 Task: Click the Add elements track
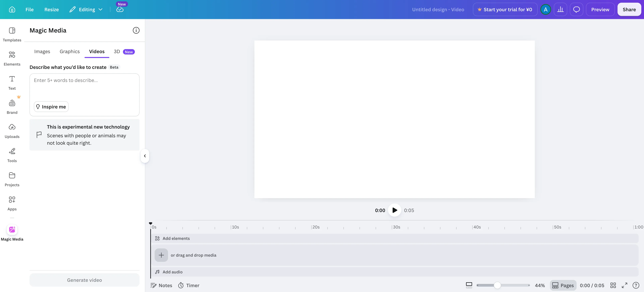tap(394, 238)
